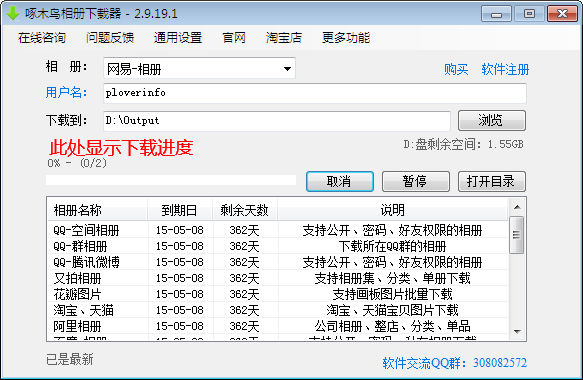583x380 pixels.
Task: Open the 问题反馈 menu
Action: tap(110, 38)
